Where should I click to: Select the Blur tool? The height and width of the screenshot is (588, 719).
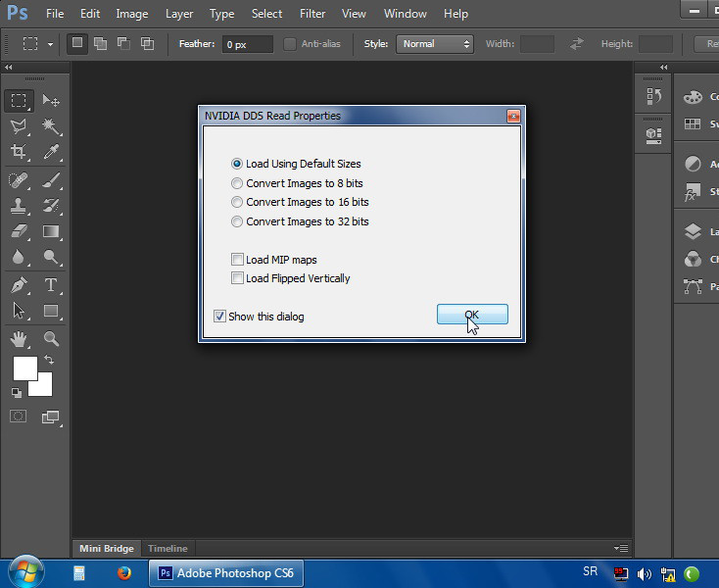click(x=19, y=257)
